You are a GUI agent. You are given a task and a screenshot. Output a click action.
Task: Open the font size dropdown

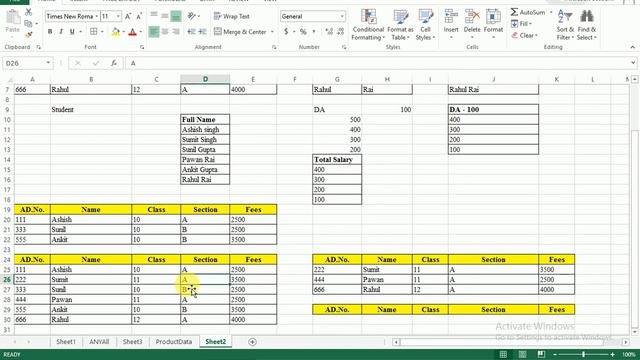118,16
